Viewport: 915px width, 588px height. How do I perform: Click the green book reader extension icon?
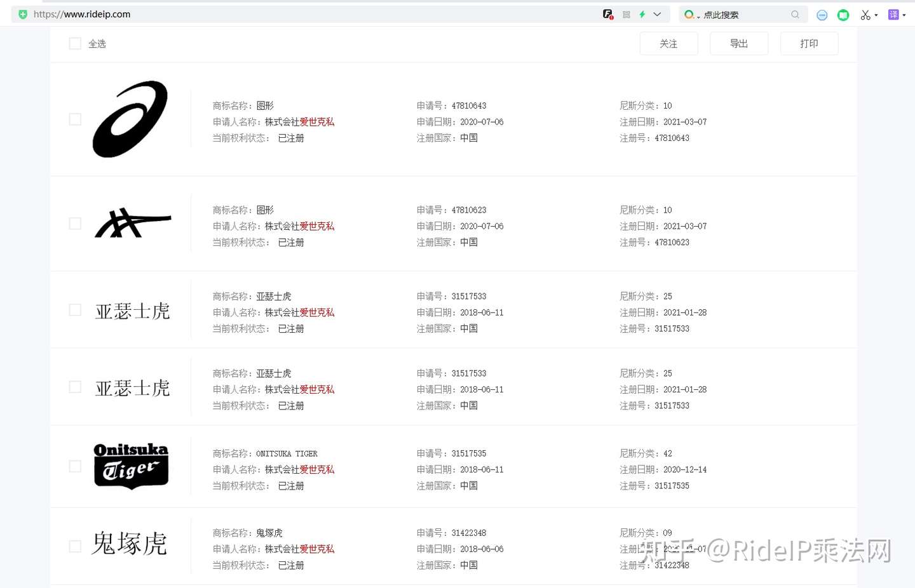(843, 15)
